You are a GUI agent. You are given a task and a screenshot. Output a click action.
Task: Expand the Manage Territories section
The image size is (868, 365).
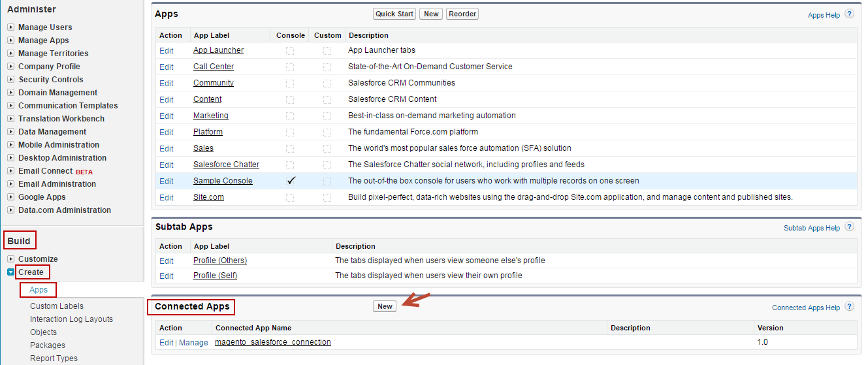11,54
